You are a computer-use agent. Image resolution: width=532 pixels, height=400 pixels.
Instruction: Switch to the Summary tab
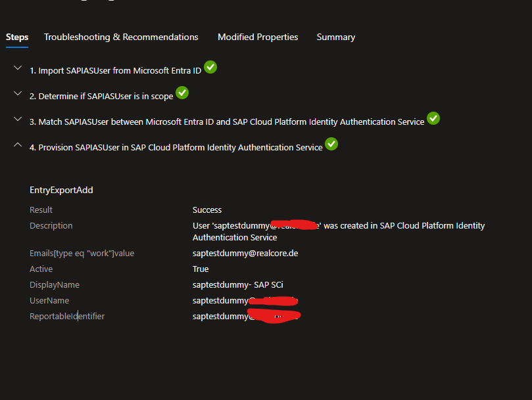(336, 37)
